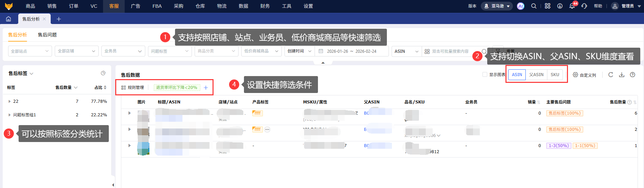644x188 pixels.
Task: Open the AI assistant icon
Action: click(521, 6)
